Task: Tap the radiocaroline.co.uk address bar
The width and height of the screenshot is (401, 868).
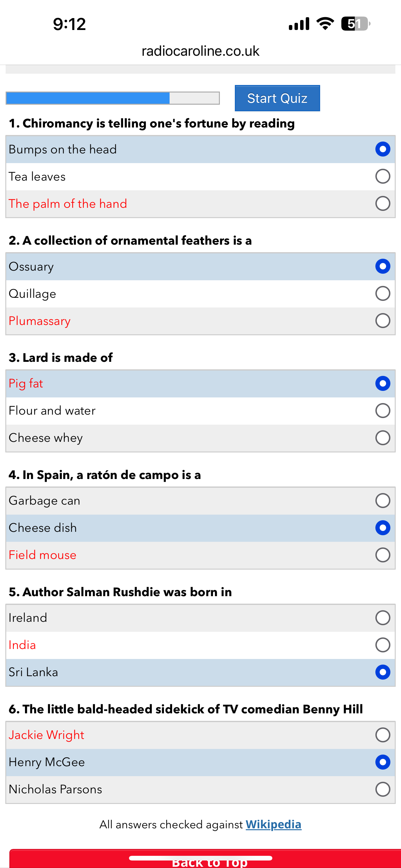Action: tap(200, 51)
